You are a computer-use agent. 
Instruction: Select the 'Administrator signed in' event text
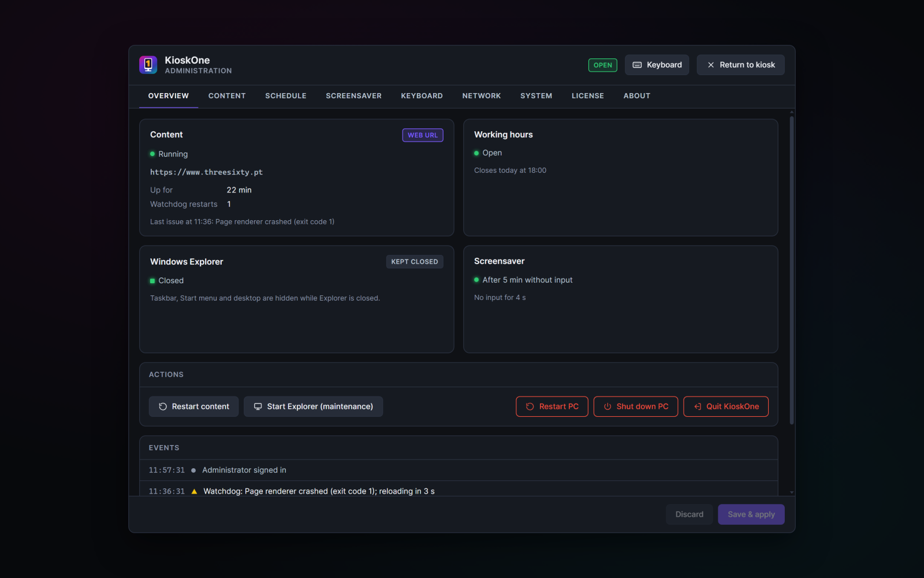click(x=244, y=470)
